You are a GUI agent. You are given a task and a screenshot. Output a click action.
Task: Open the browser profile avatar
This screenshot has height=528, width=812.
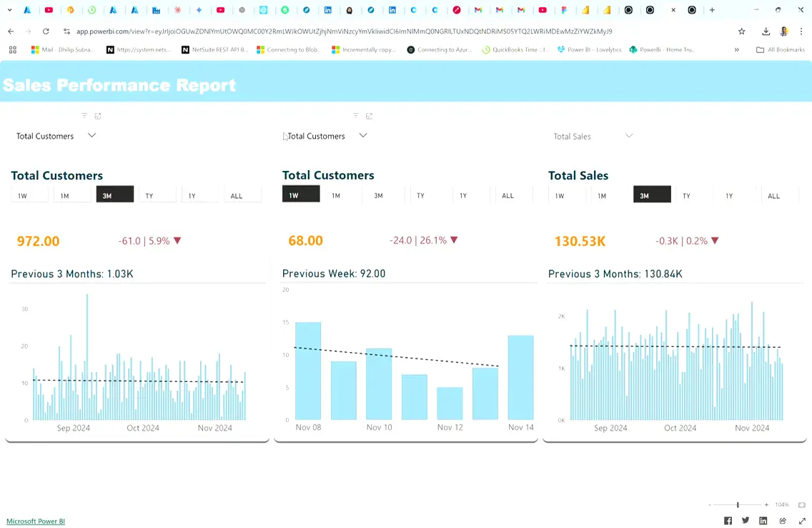tap(784, 31)
